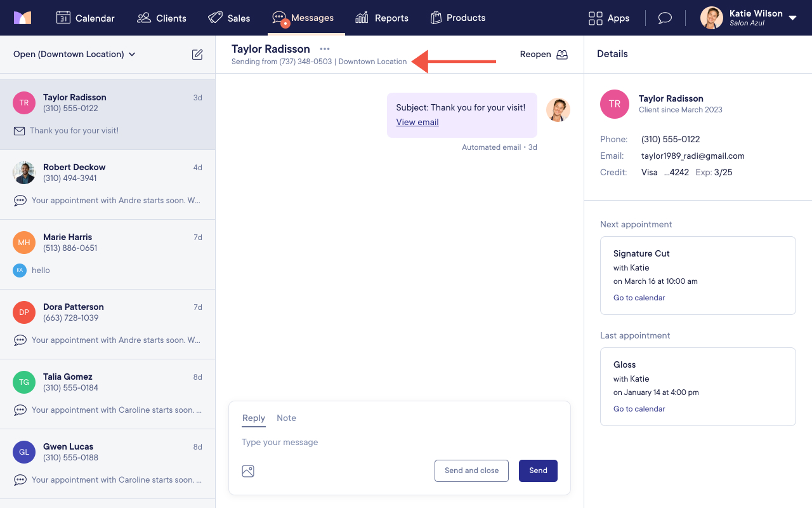Click the Products icon in top navigation

coord(436,18)
